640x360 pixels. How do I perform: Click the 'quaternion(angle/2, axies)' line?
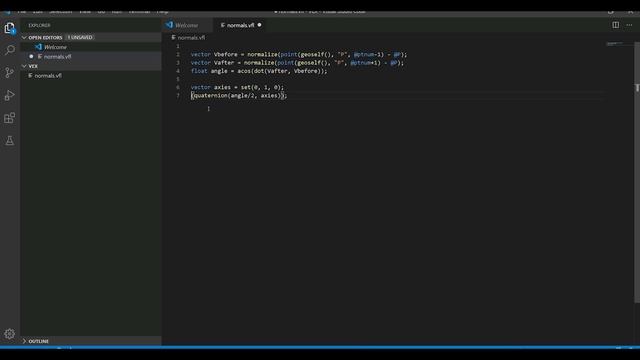tap(239, 95)
